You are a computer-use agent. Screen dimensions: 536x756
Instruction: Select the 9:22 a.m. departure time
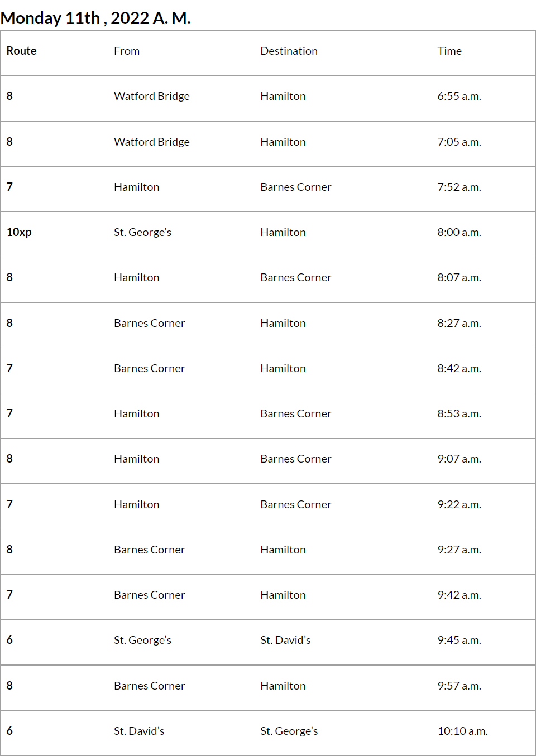pos(459,504)
